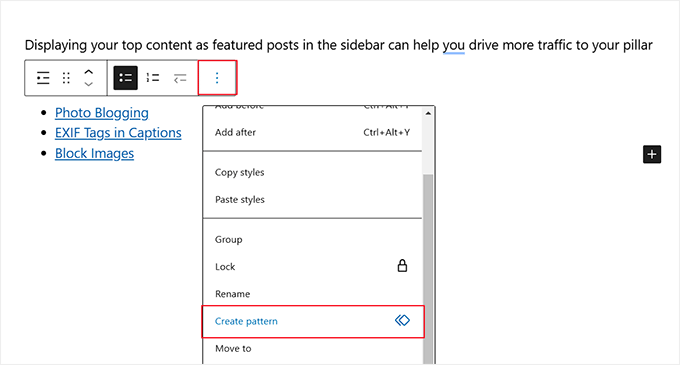Move block down with the down chevron
This screenshot has width=680, height=365.
click(88, 84)
